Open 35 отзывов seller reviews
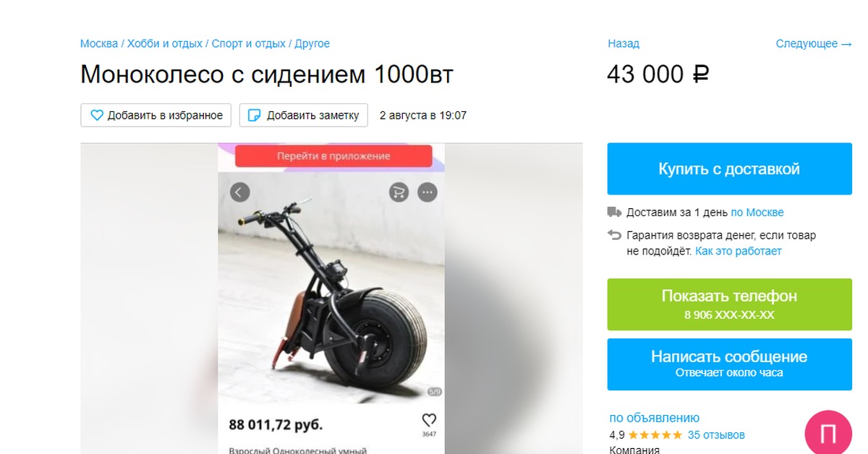Screen dimensions: 868x454 [716, 435]
